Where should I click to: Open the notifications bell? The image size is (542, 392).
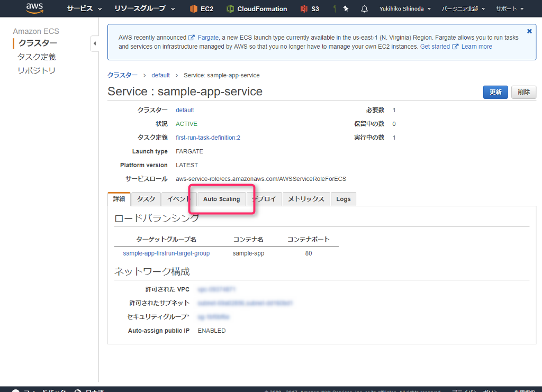pos(364,8)
